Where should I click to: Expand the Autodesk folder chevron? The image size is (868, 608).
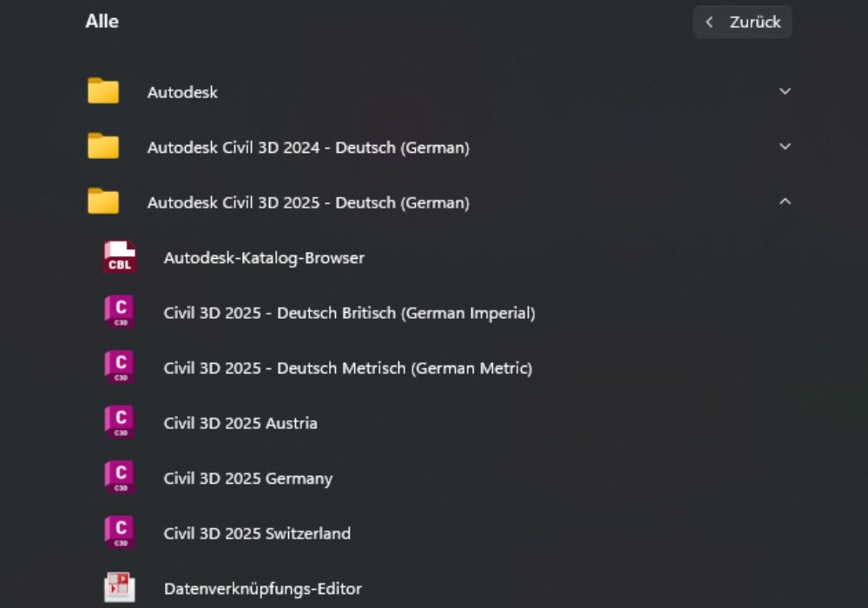[785, 91]
